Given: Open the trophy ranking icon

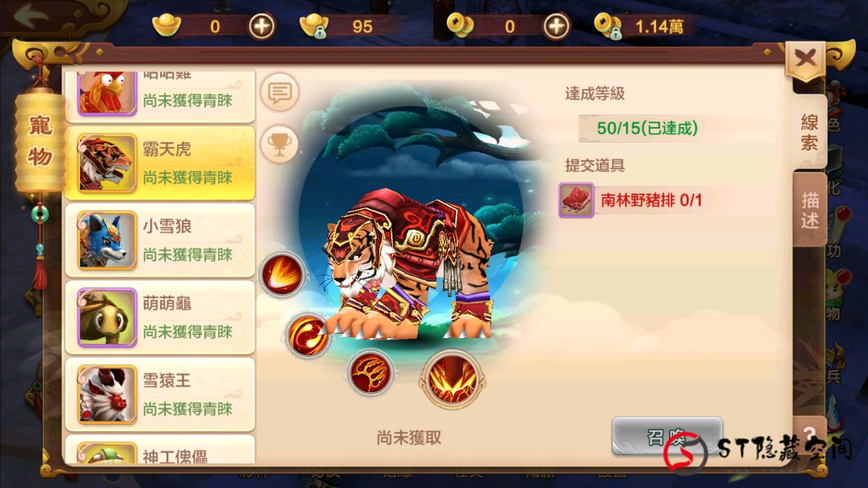Looking at the screenshot, I should (x=279, y=144).
